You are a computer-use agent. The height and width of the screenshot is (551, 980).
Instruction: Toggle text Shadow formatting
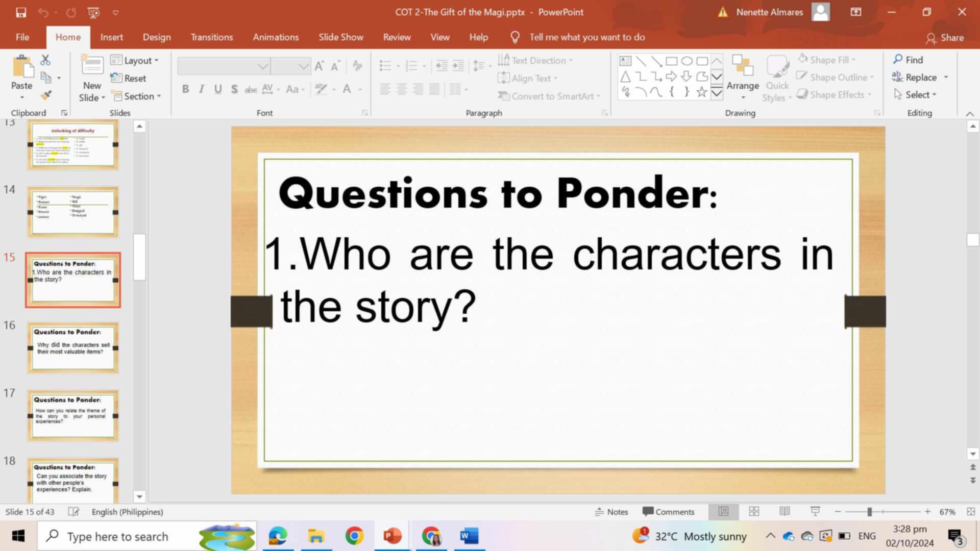click(234, 89)
